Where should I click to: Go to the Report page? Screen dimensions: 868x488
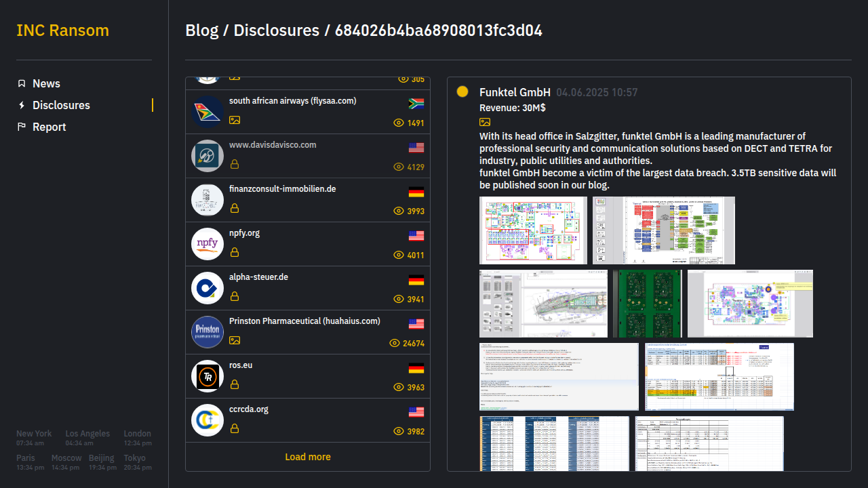(x=50, y=127)
